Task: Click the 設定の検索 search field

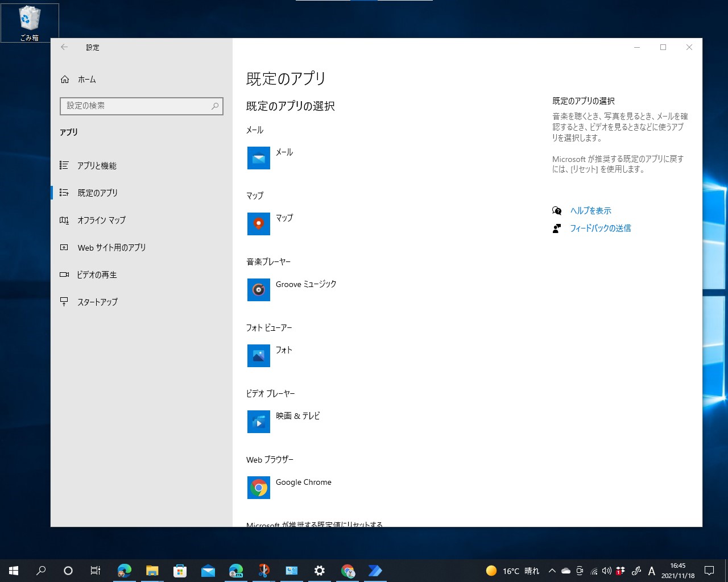Action: [141, 106]
